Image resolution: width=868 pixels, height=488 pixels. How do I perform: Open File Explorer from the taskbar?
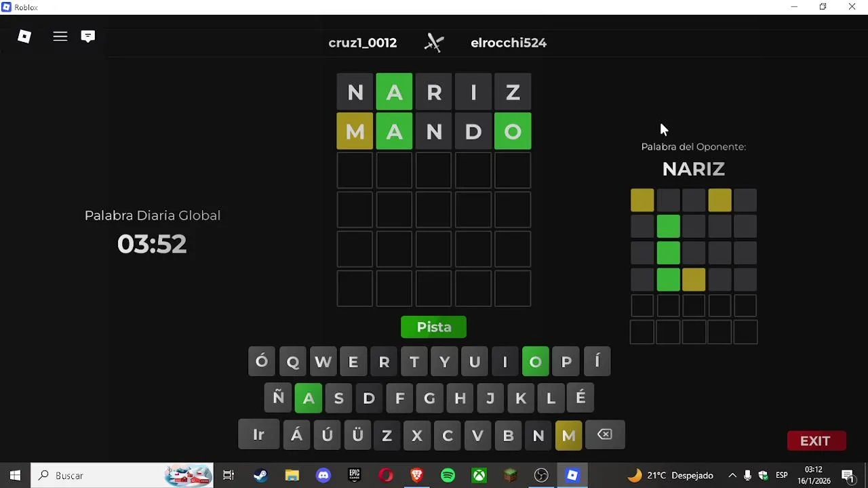292,476
